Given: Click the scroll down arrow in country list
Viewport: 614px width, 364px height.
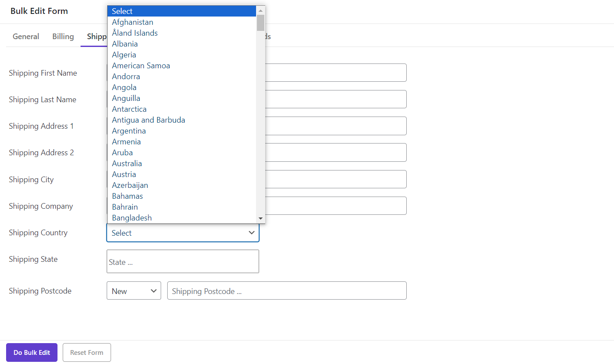Looking at the screenshot, I should pyautogui.click(x=260, y=218).
